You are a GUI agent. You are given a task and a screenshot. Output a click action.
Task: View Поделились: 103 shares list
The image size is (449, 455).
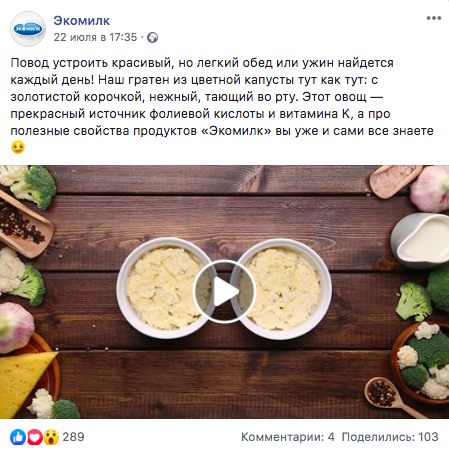point(390,437)
